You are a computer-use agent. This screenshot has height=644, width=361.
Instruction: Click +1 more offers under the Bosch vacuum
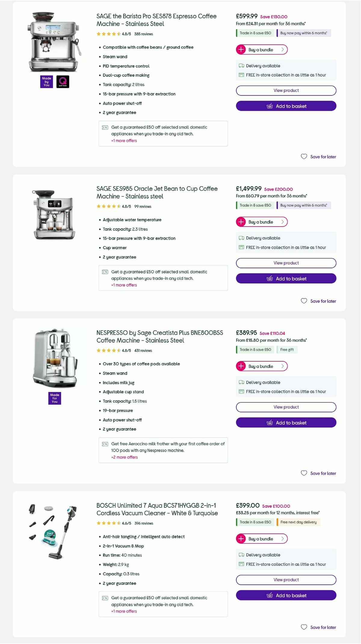(124, 611)
